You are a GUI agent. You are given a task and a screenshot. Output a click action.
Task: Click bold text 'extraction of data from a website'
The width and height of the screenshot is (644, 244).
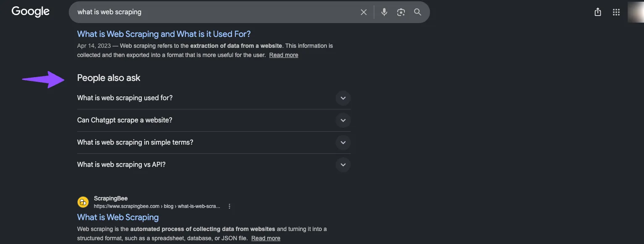coord(236,46)
